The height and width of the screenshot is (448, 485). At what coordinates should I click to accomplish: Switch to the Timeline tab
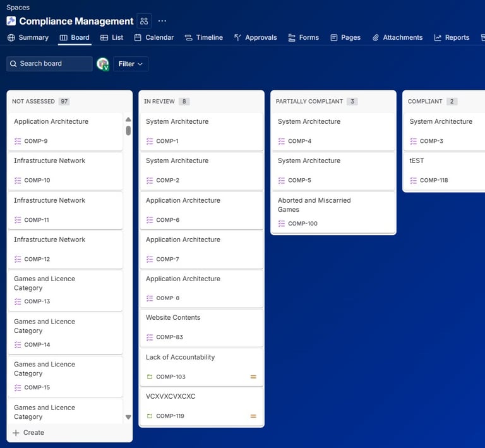point(204,37)
